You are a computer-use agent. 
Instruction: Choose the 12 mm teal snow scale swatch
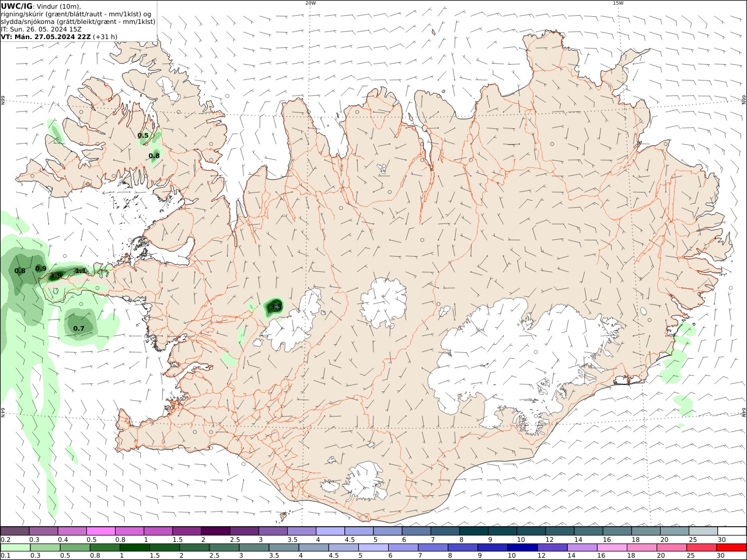tap(560, 531)
